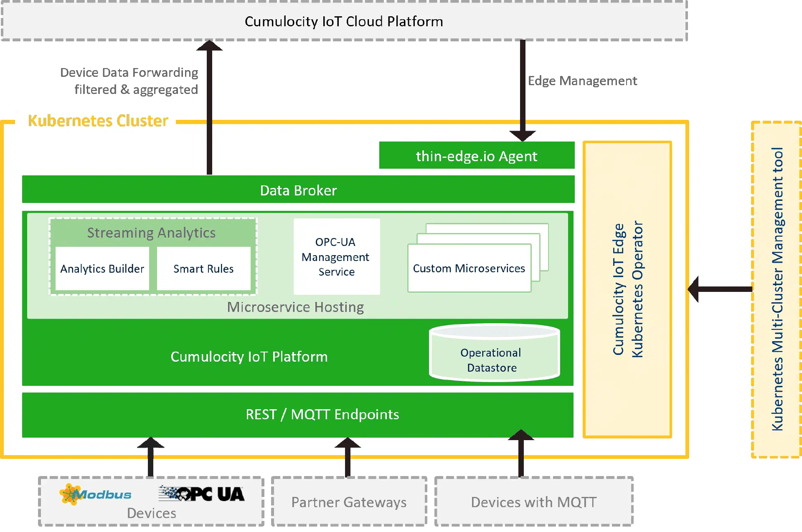Image resolution: width=802 pixels, height=532 pixels.
Task: Click the Kubernetes Cluster label
Action: click(x=98, y=120)
